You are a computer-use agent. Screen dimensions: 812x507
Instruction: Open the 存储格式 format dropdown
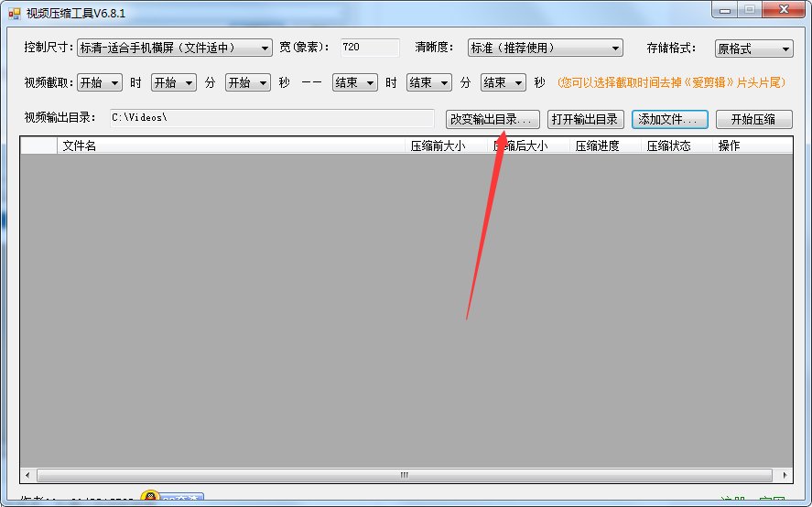coord(753,49)
